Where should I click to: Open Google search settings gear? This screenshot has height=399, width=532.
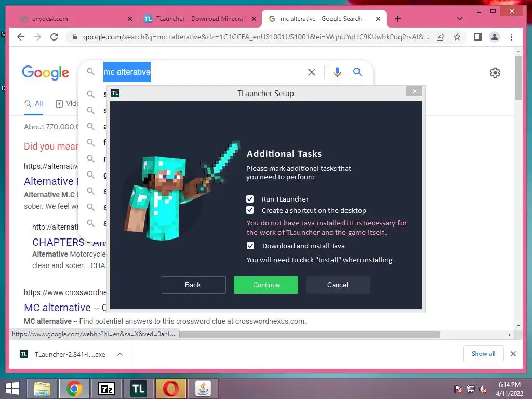coord(495,73)
